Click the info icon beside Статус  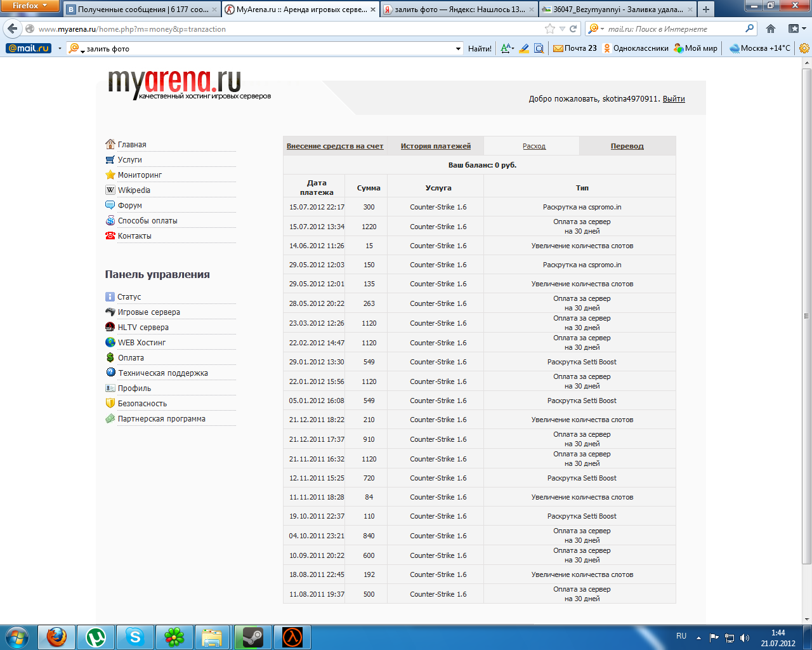click(110, 296)
